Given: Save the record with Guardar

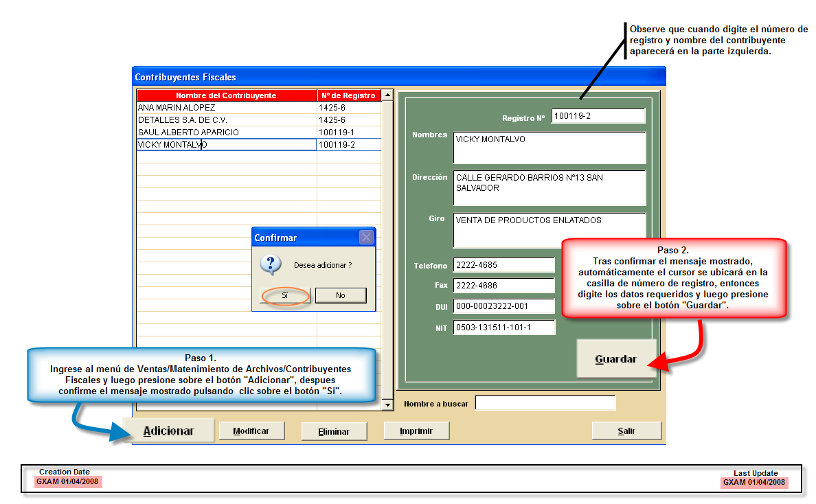Looking at the screenshot, I should point(616,358).
